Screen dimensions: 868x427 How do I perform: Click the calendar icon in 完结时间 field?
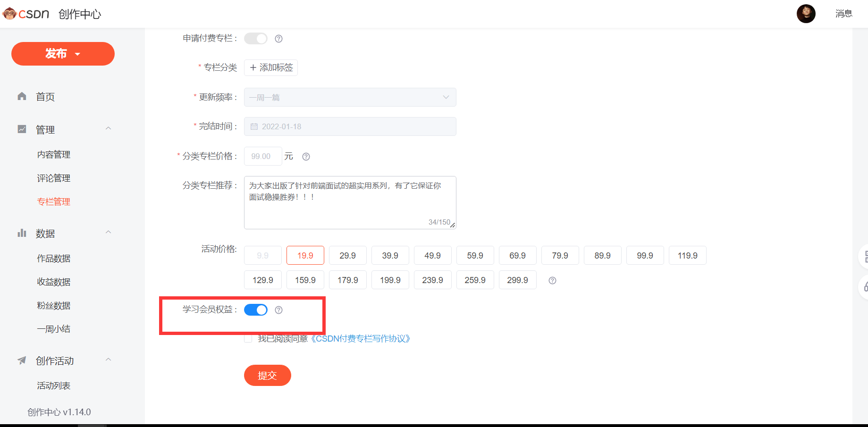tap(253, 126)
